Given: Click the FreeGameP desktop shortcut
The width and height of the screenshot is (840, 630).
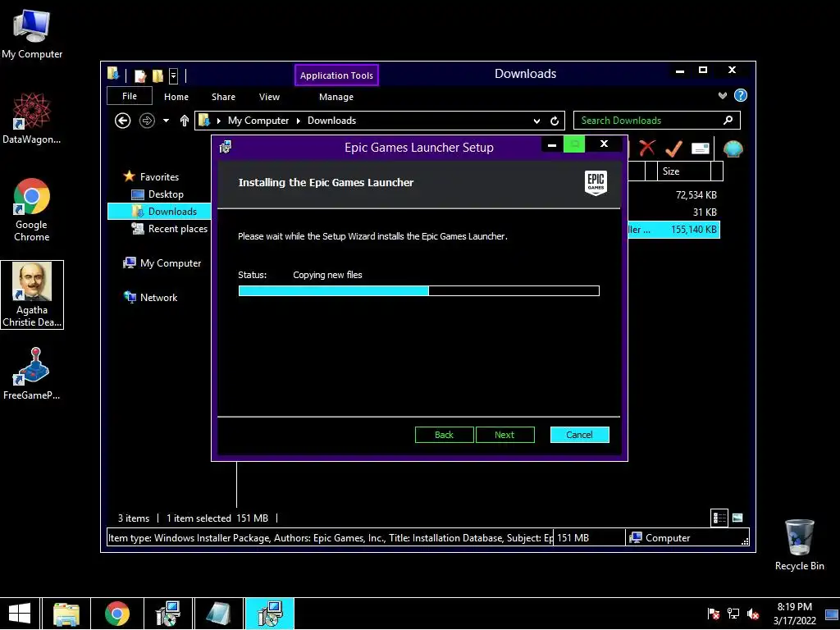Looking at the screenshot, I should point(32,373).
